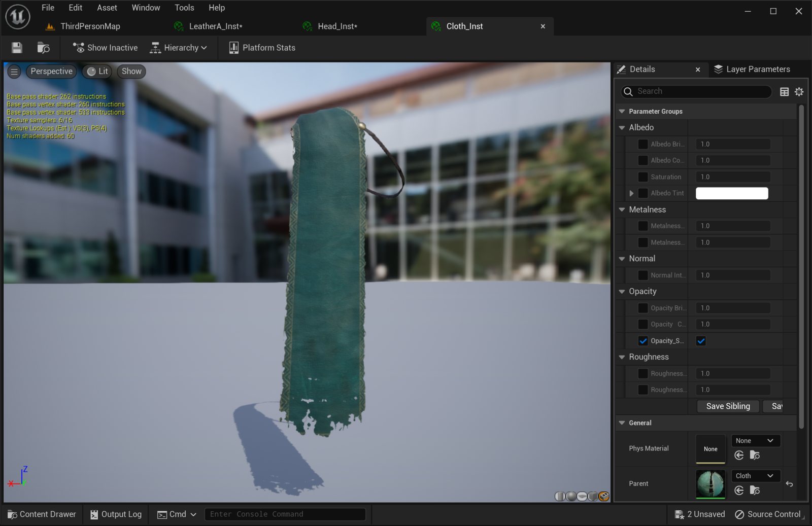Set preview mesh to cylinder

click(x=560, y=496)
